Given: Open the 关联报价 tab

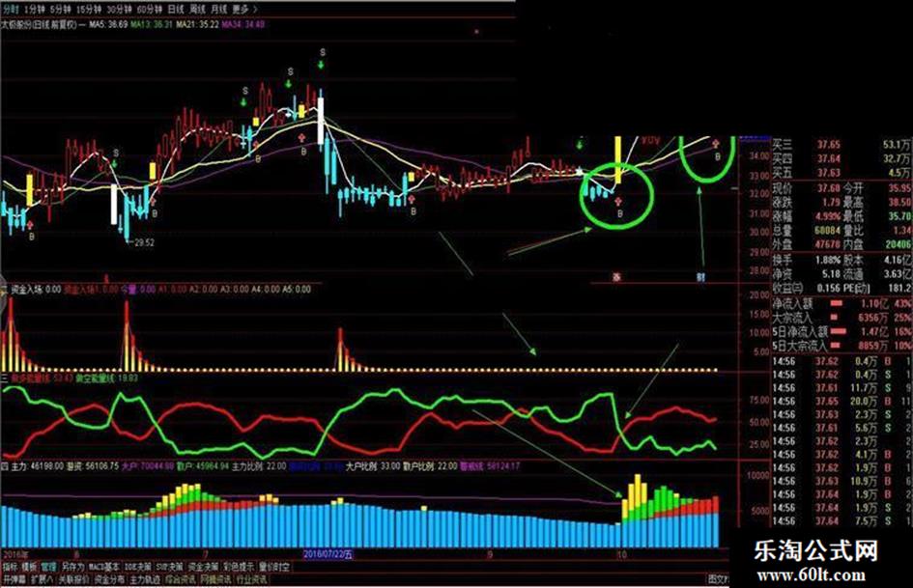Looking at the screenshot, I should click(74, 579).
